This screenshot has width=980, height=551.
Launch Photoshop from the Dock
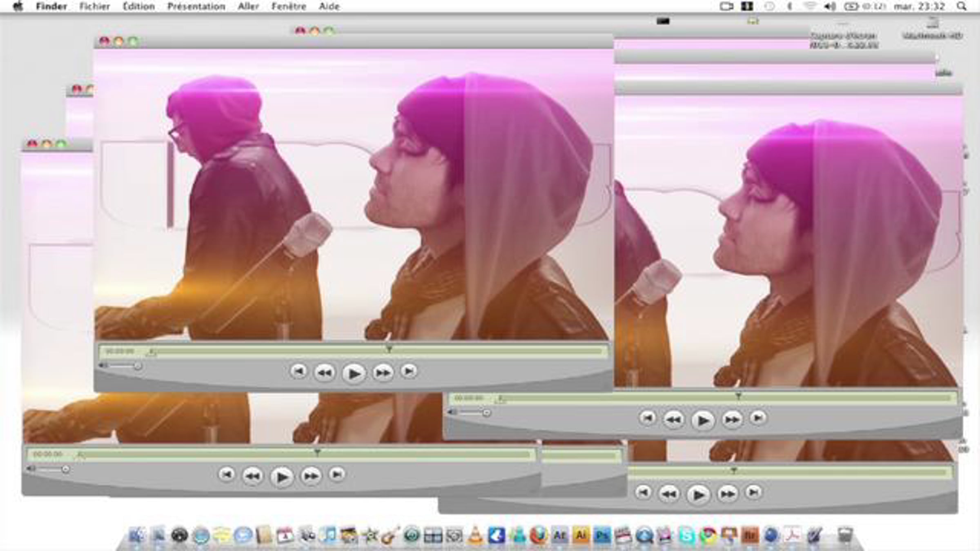click(x=602, y=535)
